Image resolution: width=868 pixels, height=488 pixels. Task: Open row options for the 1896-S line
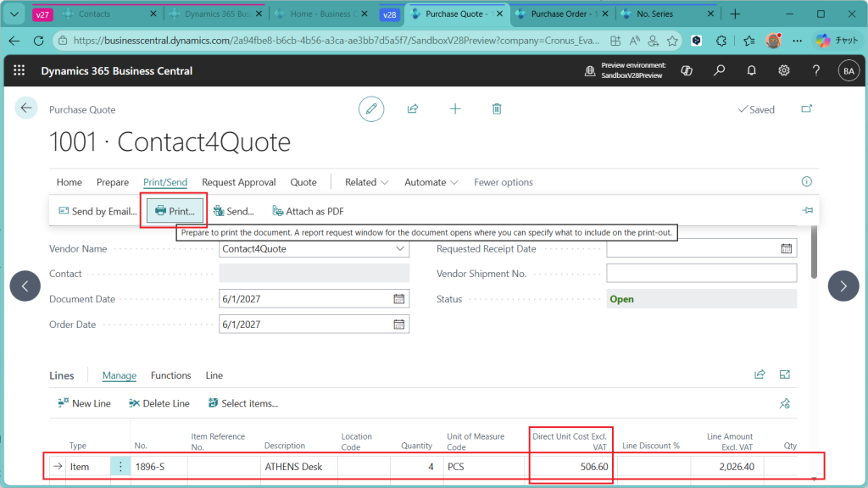pos(120,467)
